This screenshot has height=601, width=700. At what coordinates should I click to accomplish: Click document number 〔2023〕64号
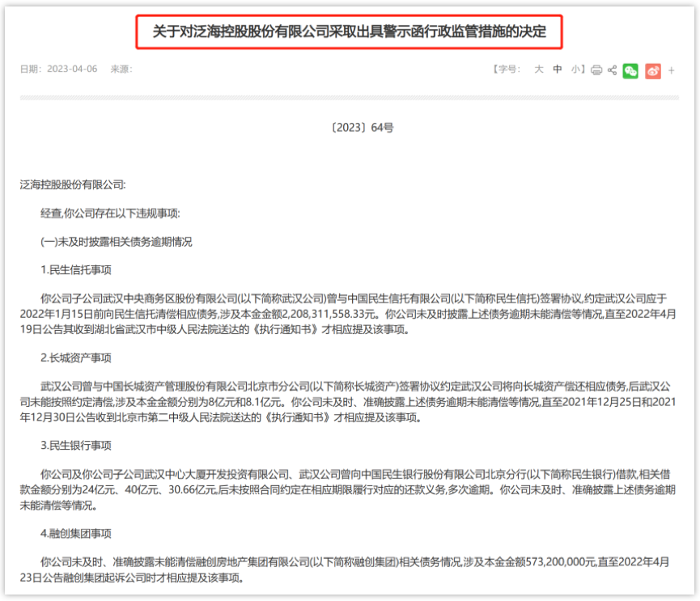[x=362, y=128]
